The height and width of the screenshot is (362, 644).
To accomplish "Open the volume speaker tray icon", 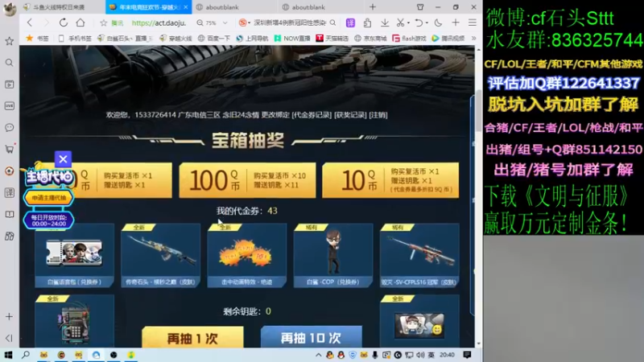I will pos(420,355).
